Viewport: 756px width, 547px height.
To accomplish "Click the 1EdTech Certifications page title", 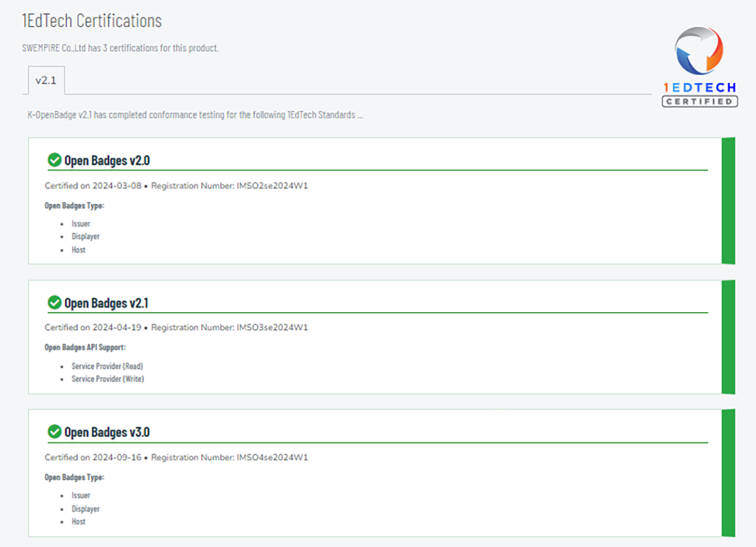I will [92, 21].
